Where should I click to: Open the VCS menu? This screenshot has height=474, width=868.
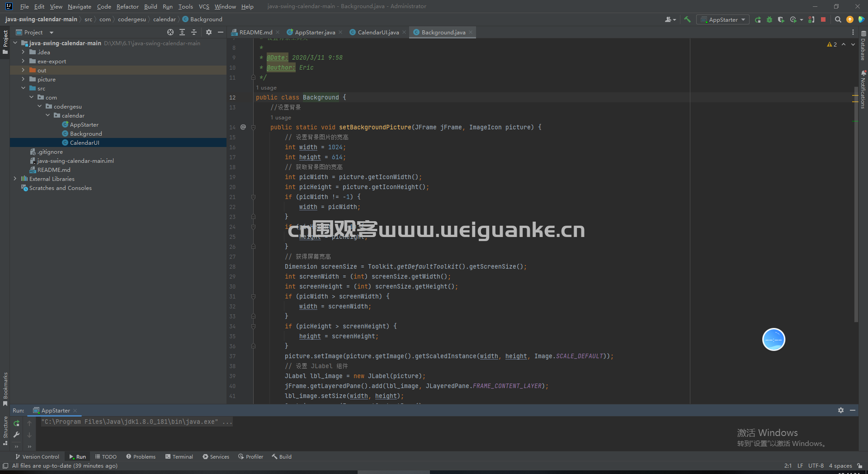(x=204, y=6)
